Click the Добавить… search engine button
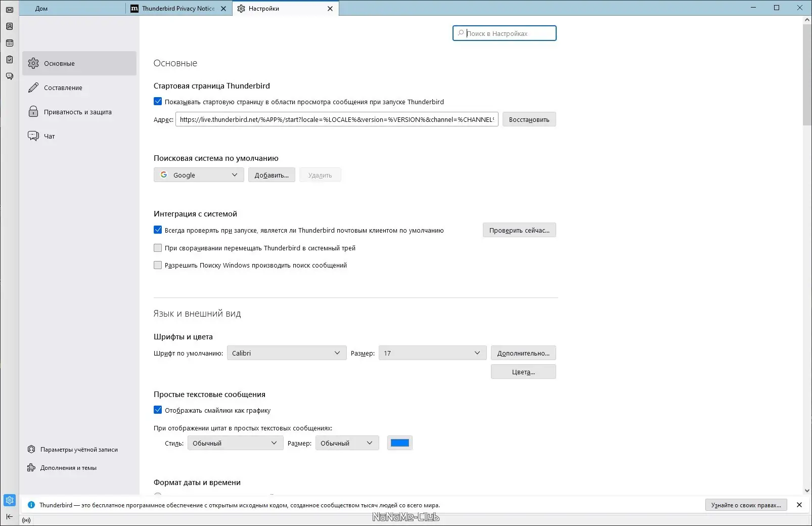This screenshot has width=812, height=526. (x=272, y=175)
